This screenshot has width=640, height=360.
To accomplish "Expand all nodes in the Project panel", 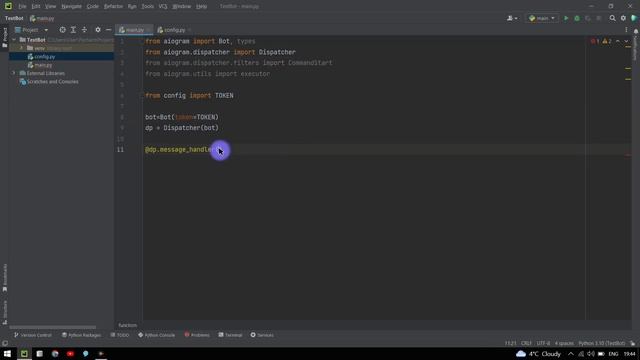I will coord(73,30).
